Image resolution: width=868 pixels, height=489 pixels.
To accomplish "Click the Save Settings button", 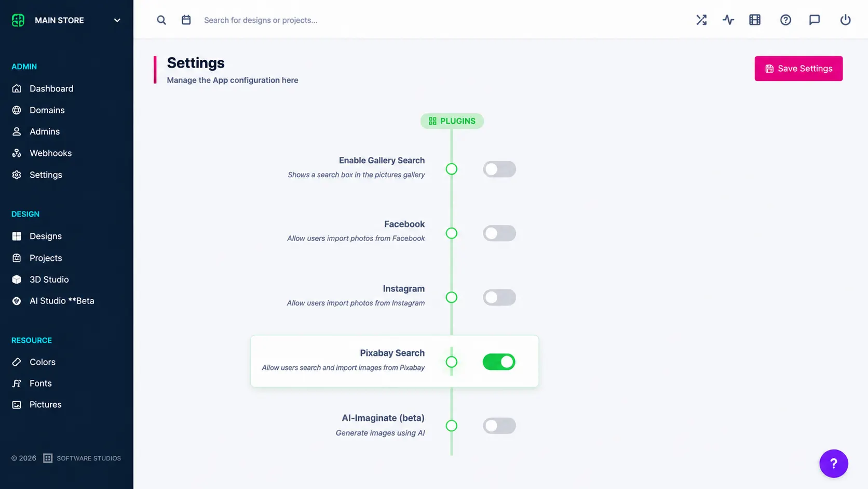I will click(x=798, y=69).
